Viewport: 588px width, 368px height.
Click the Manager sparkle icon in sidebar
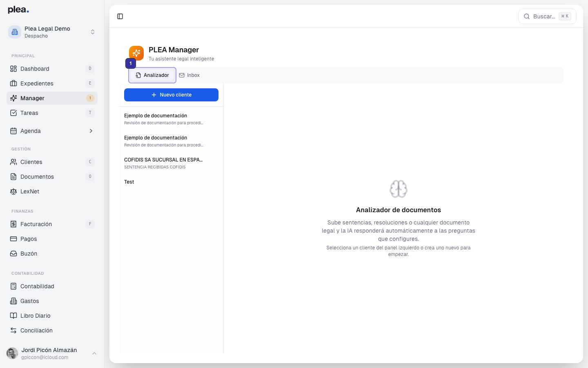click(x=13, y=98)
